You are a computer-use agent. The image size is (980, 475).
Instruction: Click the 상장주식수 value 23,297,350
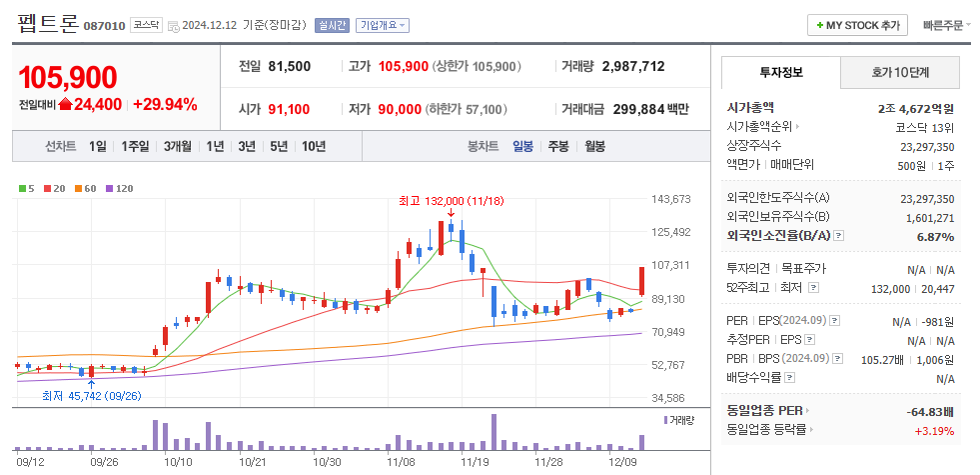pyautogui.click(x=927, y=146)
